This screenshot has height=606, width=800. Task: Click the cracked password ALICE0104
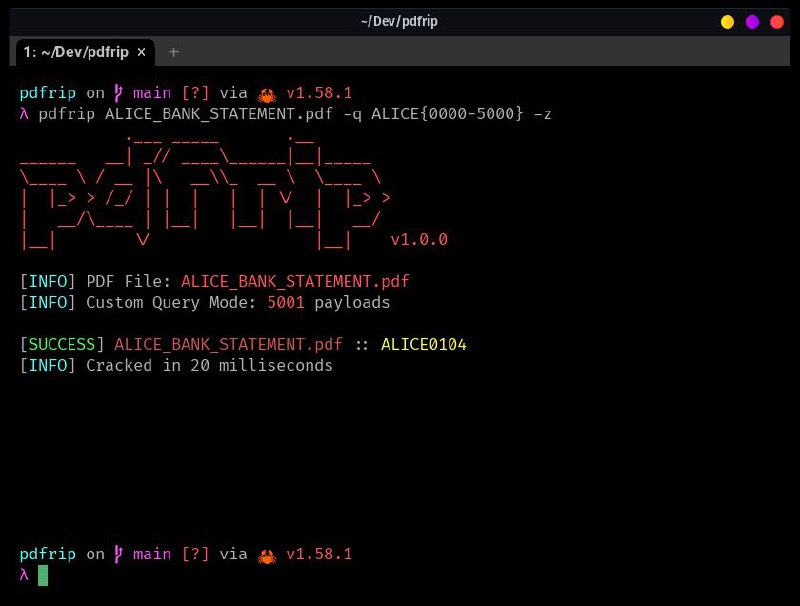coord(424,345)
